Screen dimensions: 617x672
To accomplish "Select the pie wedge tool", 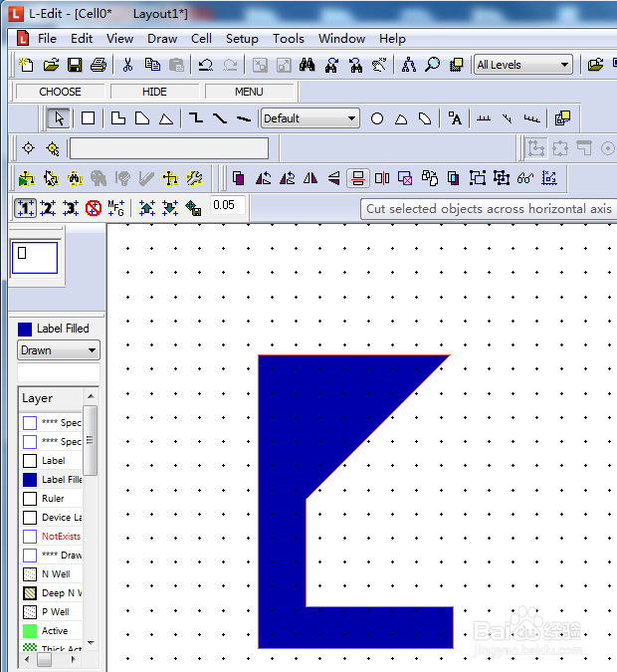I will coord(401,118).
